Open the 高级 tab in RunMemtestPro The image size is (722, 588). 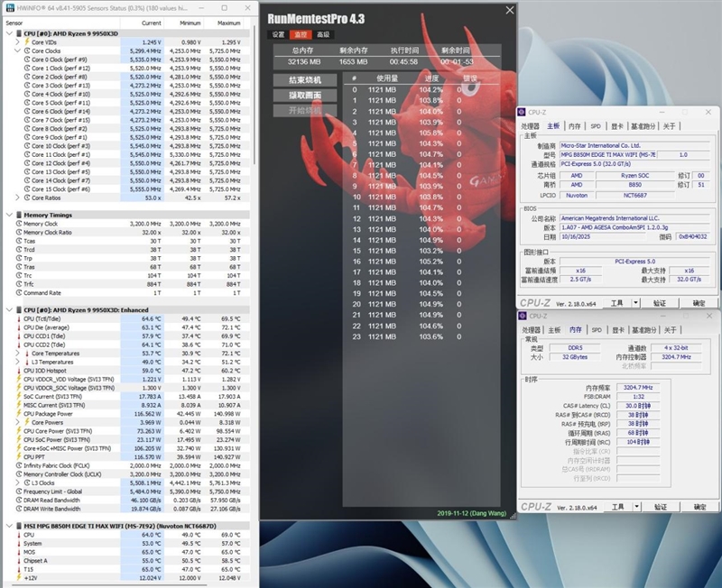(322, 34)
